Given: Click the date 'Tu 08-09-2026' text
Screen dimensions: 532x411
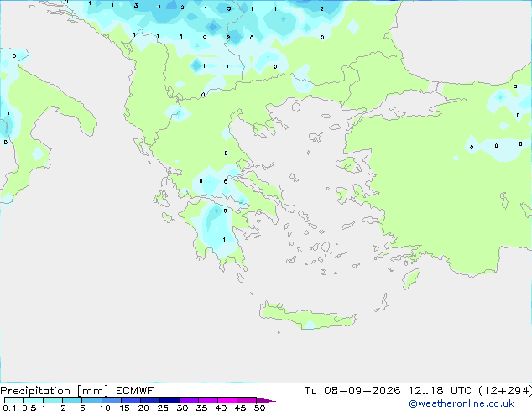Looking at the screenshot, I should [x=352, y=391].
